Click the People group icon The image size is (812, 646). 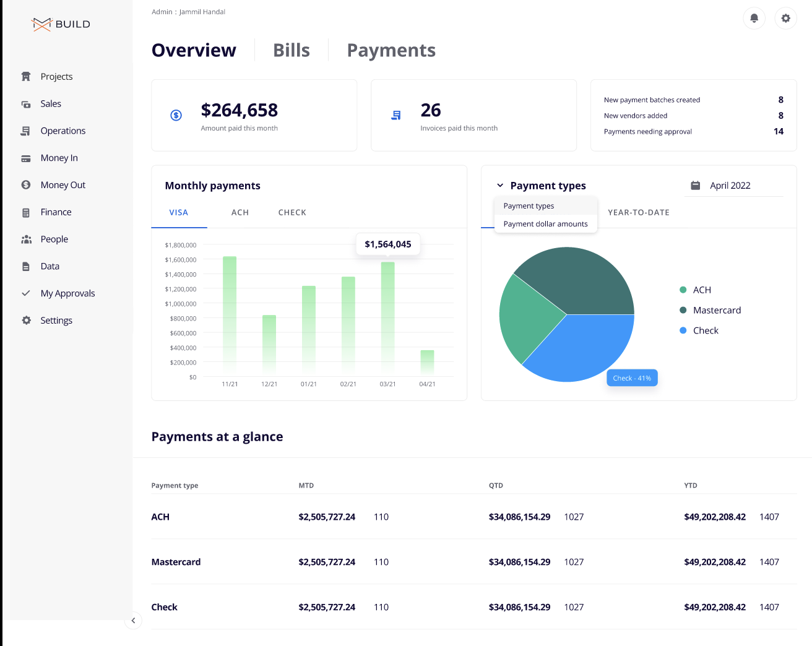click(x=26, y=239)
